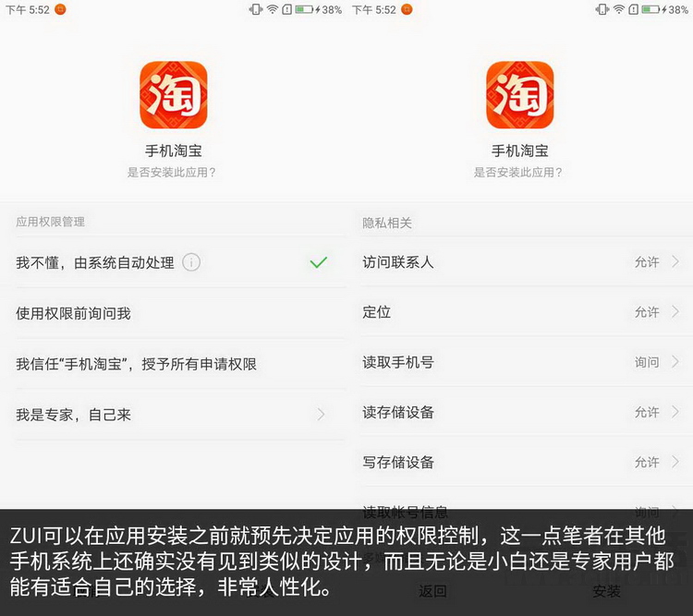Screen dimensions: 693x616
Task: Tap left status bar Wi-Fi icon
Action: click(273, 9)
